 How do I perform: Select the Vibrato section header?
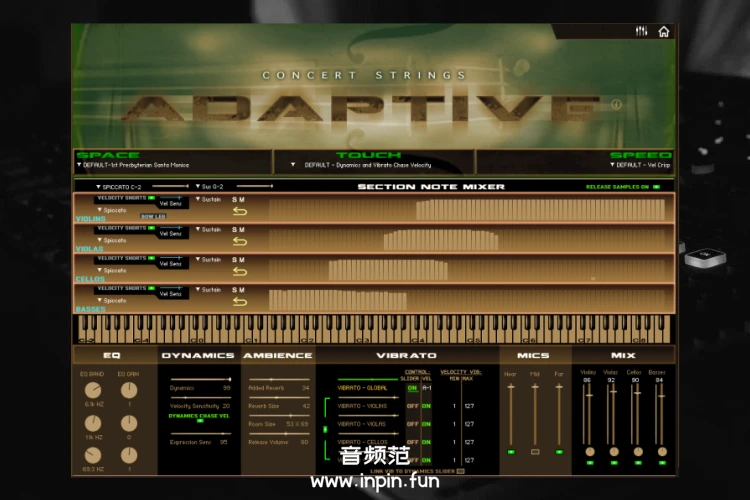point(407,356)
